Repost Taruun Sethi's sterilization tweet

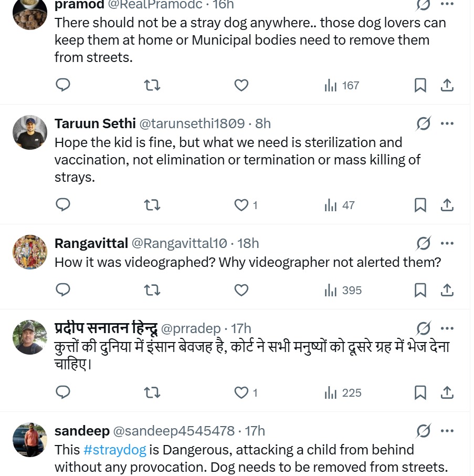tap(152, 205)
